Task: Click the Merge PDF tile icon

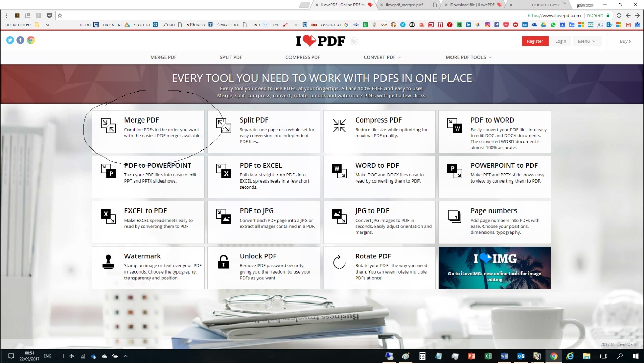Action: pos(108,126)
